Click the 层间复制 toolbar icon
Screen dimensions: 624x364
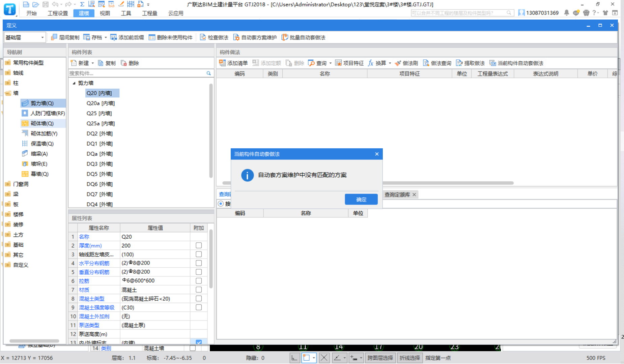tap(54, 37)
